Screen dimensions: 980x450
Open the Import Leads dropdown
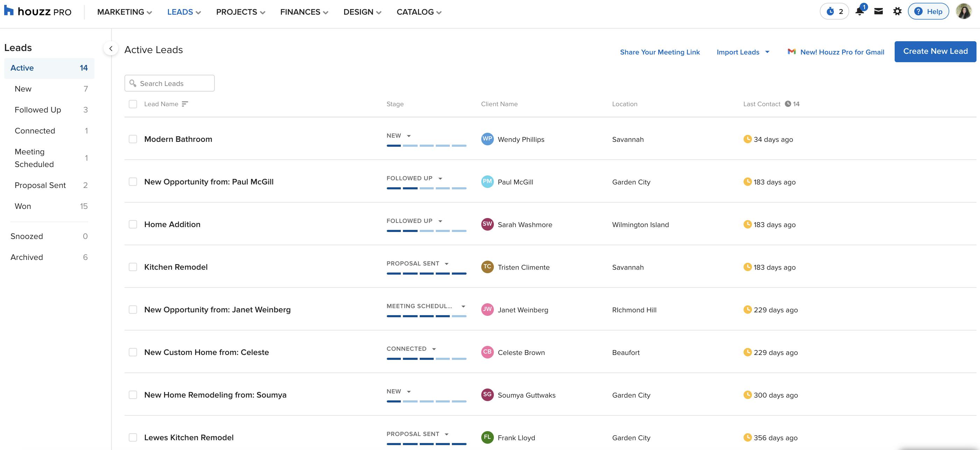coord(742,52)
